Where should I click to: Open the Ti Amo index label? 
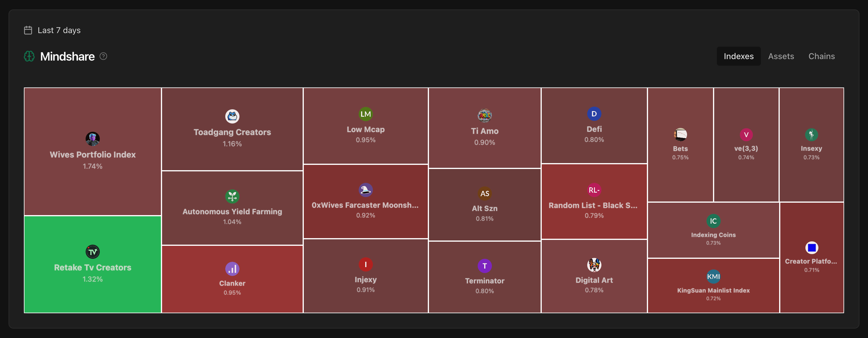click(x=484, y=131)
